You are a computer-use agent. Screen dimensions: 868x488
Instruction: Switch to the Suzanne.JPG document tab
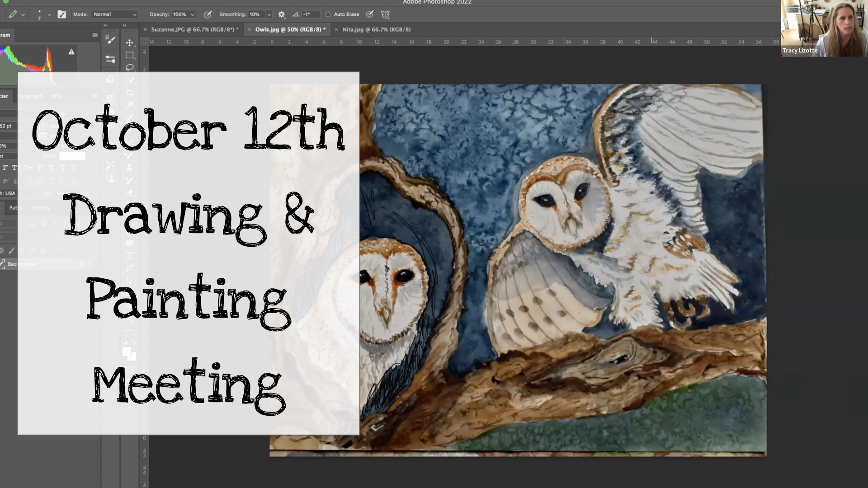194,29
